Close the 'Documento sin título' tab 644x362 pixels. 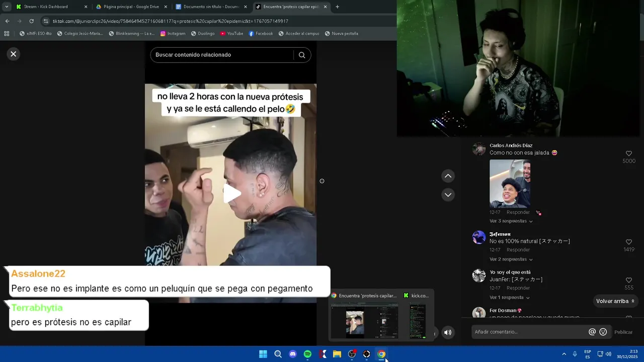246,7
